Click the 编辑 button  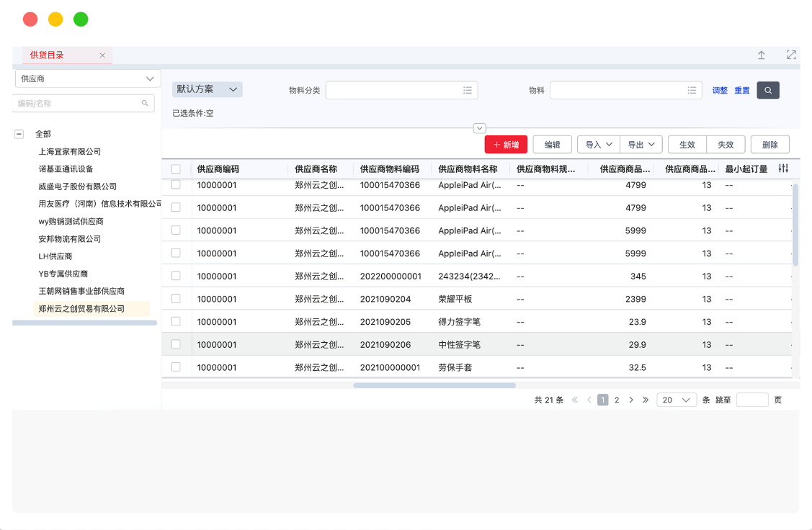[x=552, y=145]
